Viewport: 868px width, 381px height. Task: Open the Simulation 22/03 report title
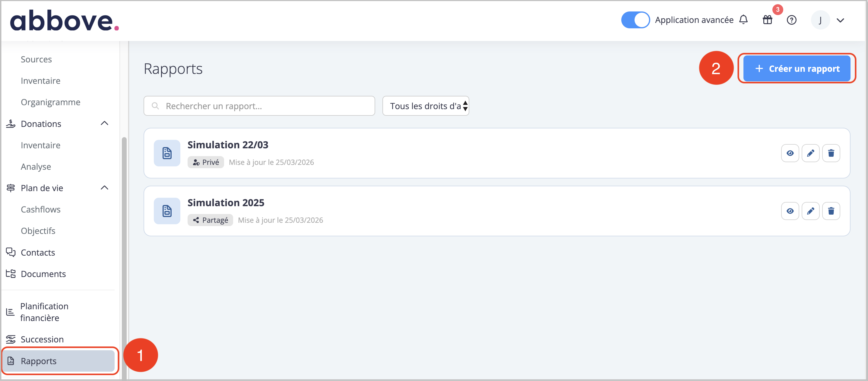[228, 145]
